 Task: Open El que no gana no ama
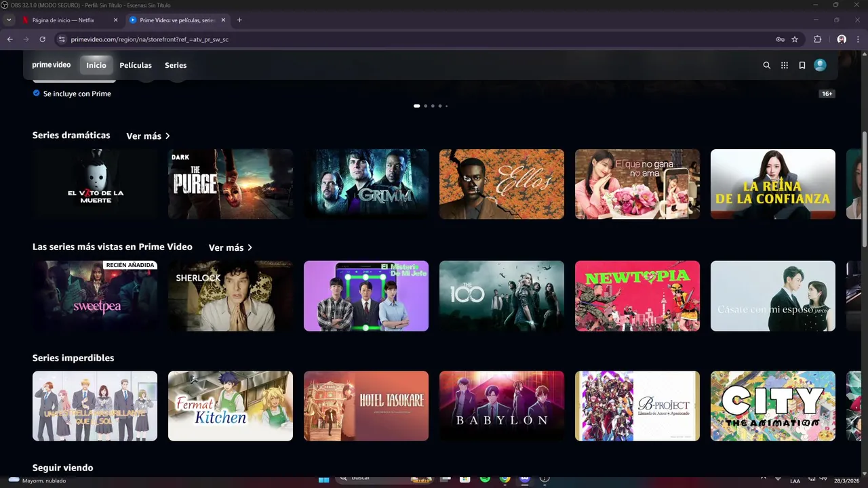(x=637, y=184)
